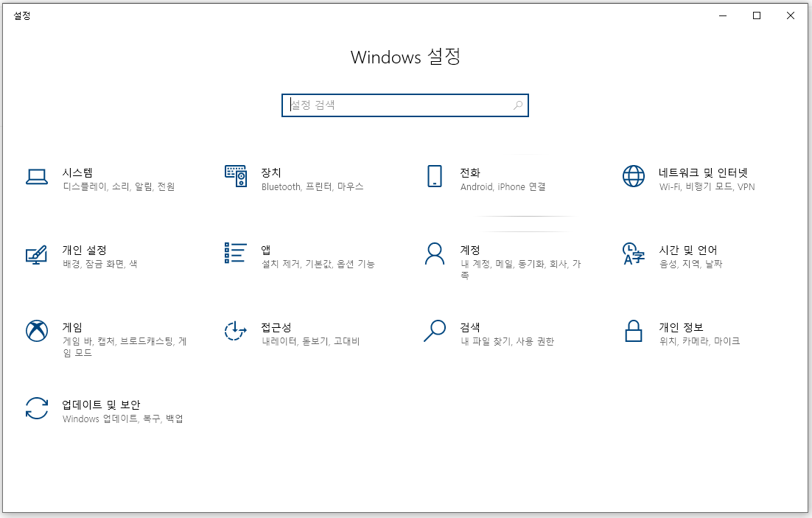Click the text Wi-Fi, 비행기 모드, VPN

coord(707,186)
